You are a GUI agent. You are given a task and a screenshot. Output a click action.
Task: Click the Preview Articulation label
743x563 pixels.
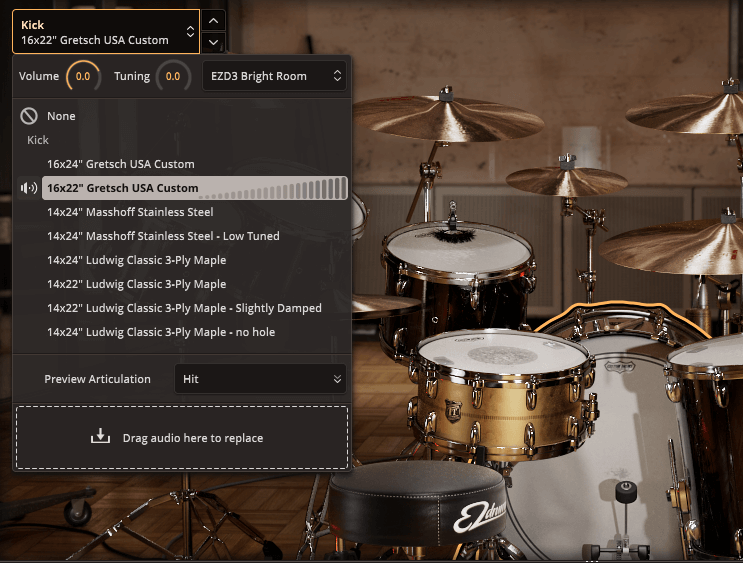tap(98, 379)
